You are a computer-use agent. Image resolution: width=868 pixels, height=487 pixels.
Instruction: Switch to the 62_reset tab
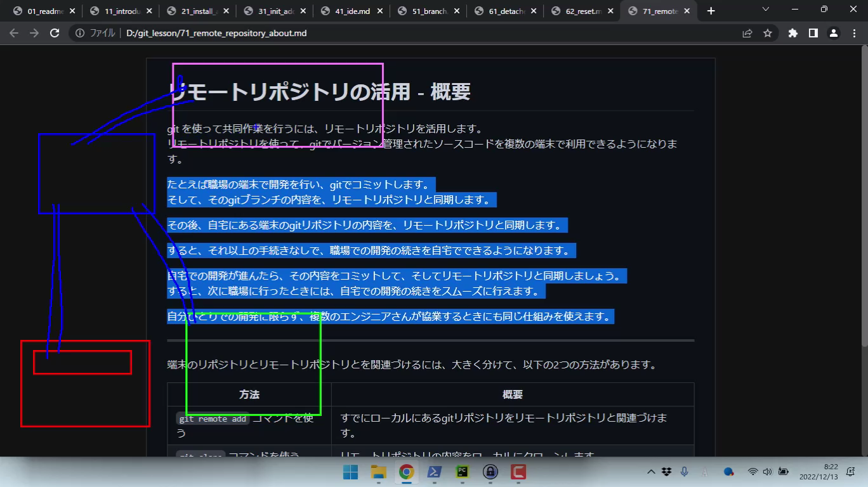click(578, 11)
